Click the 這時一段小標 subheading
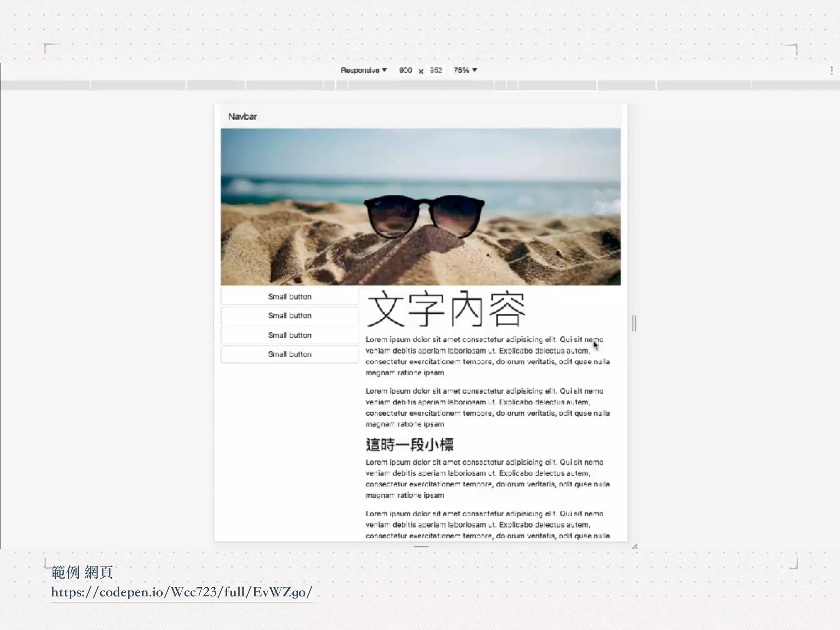Image resolution: width=840 pixels, height=630 pixels. click(x=409, y=445)
